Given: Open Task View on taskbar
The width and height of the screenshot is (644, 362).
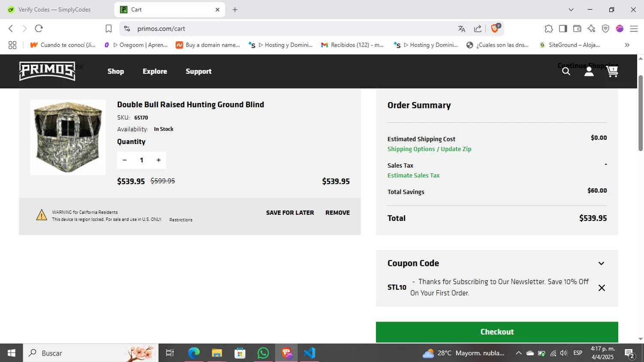Looking at the screenshot, I should (x=170, y=353).
